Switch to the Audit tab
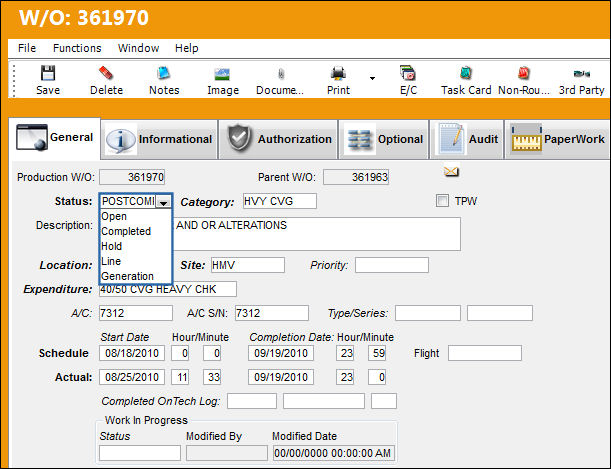 click(466, 139)
